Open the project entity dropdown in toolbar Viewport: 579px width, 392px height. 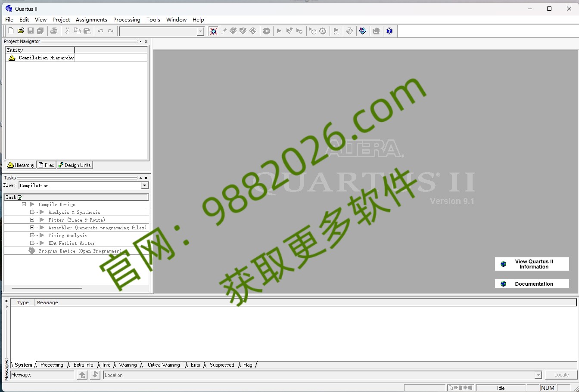[x=200, y=31]
